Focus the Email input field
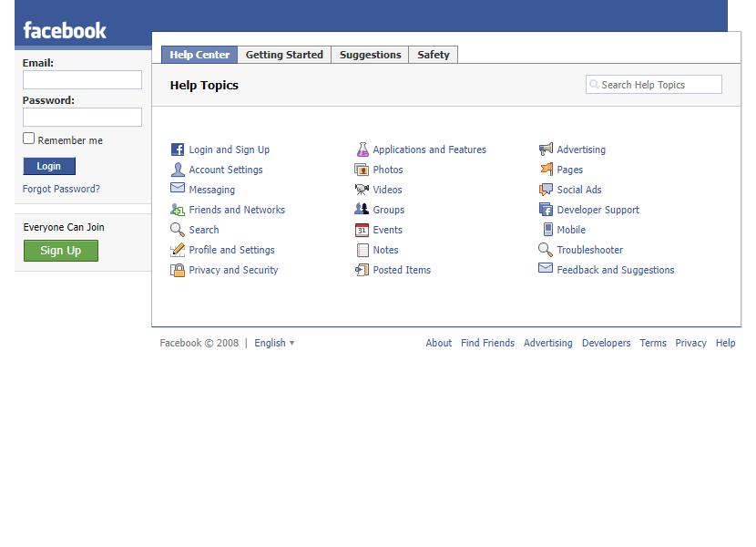This screenshot has height=547, width=756. [x=83, y=79]
